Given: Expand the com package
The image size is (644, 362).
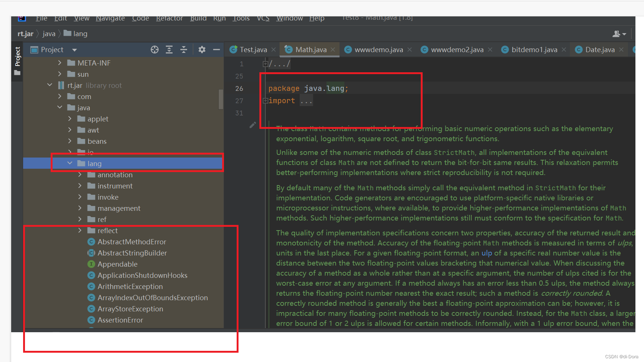Looking at the screenshot, I should [x=60, y=96].
